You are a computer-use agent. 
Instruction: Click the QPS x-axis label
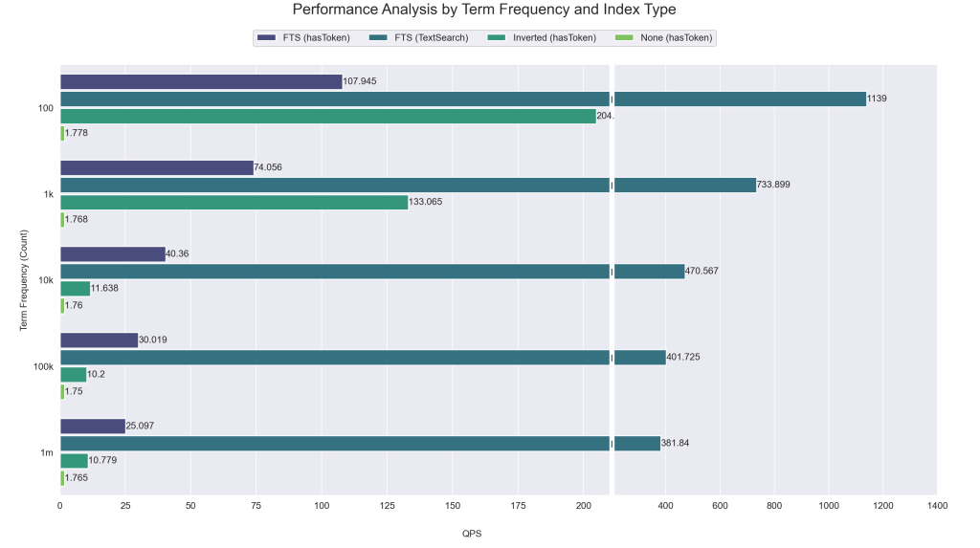tap(472, 534)
